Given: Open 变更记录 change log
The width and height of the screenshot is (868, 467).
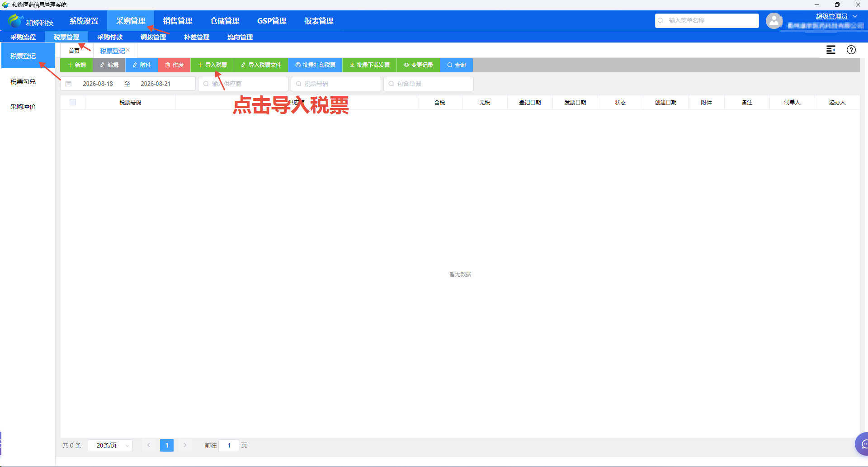Looking at the screenshot, I should 419,65.
